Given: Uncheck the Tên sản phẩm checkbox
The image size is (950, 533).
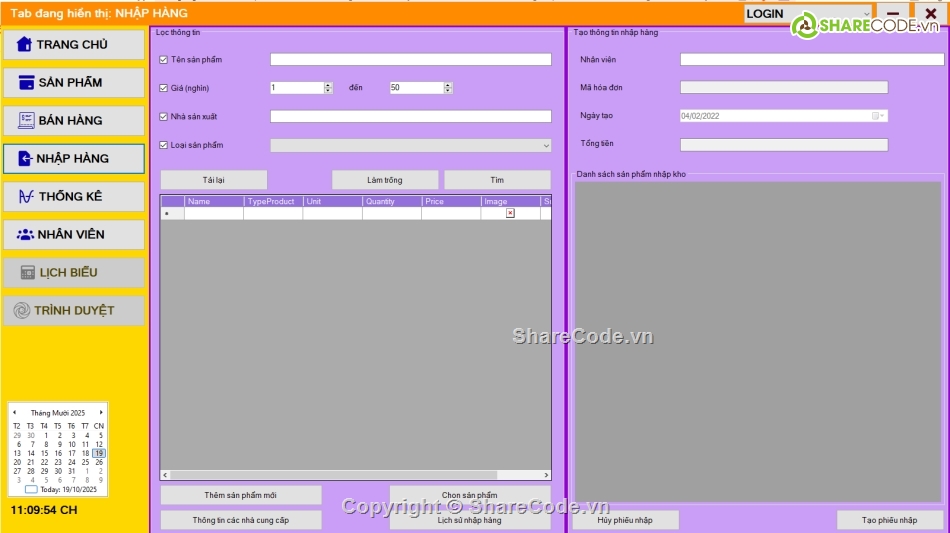Looking at the screenshot, I should (164, 60).
